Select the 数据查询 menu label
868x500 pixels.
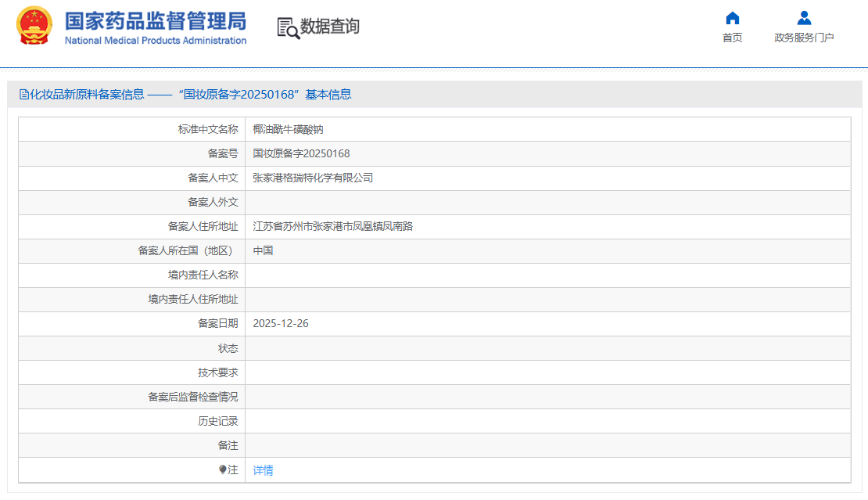pyautogui.click(x=328, y=26)
